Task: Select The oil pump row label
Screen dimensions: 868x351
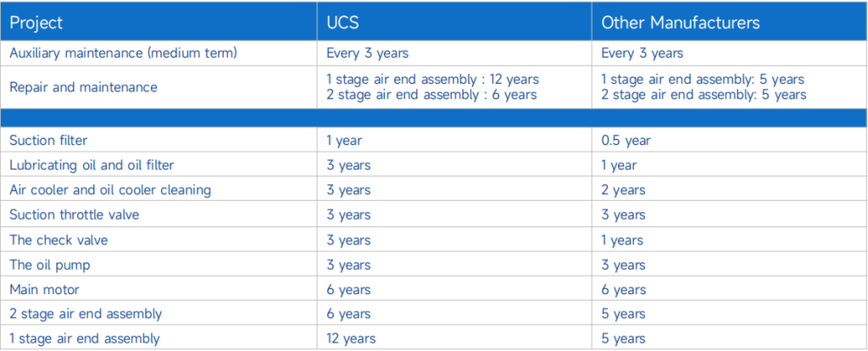Action: pyautogui.click(x=49, y=265)
